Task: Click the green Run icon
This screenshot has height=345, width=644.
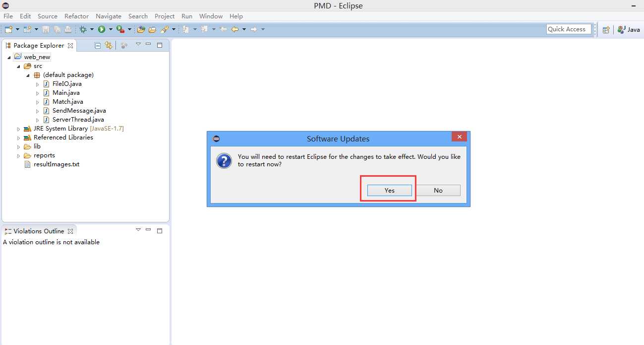Action: 102,29
